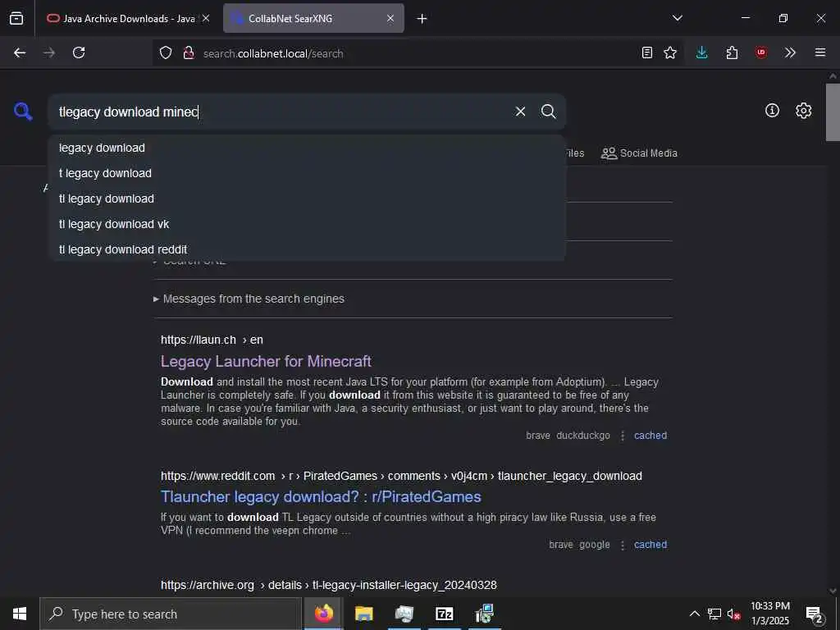
Task: Open a new browser tab
Action: point(422,19)
